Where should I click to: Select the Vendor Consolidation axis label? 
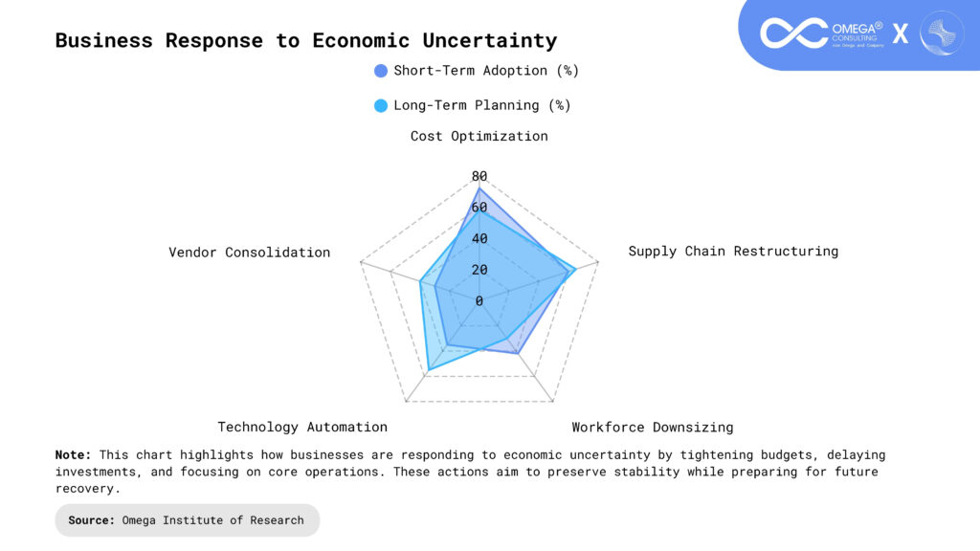[x=250, y=253]
